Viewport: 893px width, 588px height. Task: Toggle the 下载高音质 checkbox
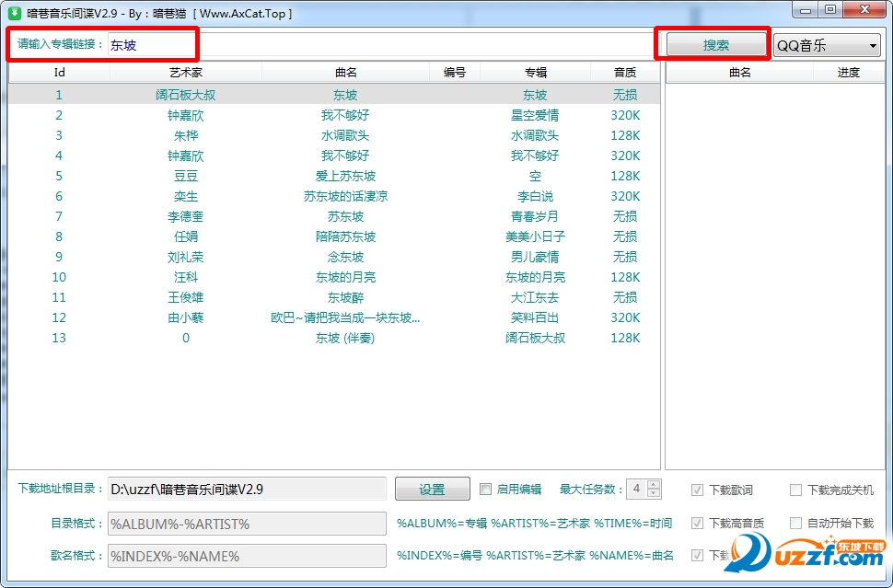coord(698,523)
